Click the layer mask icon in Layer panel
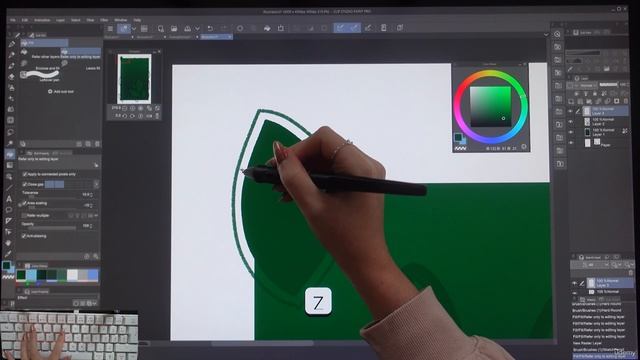 [x=616, y=101]
